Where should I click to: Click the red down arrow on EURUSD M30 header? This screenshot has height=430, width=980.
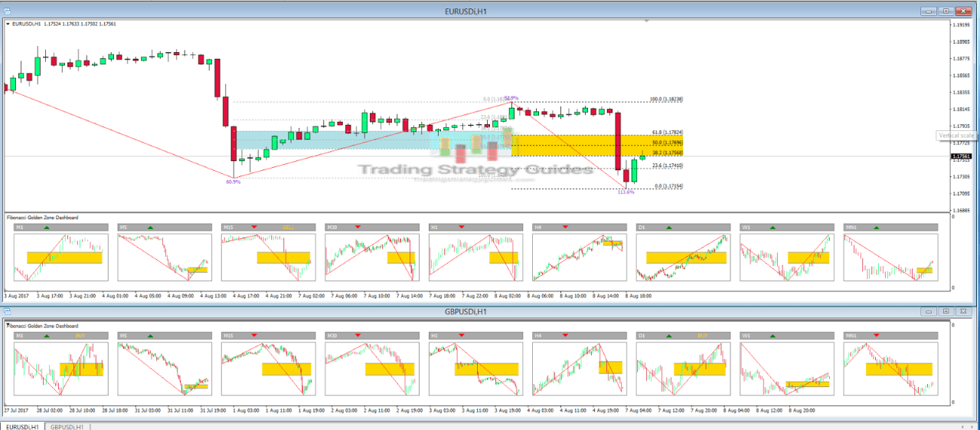(358, 228)
